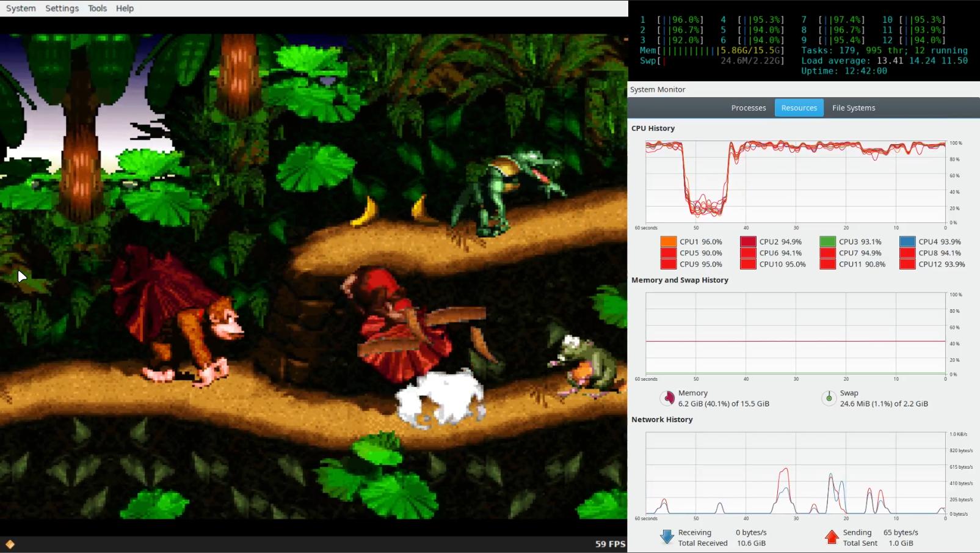Click the CPU7 color swatch
The height and width of the screenshot is (553, 980).
[827, 253]
